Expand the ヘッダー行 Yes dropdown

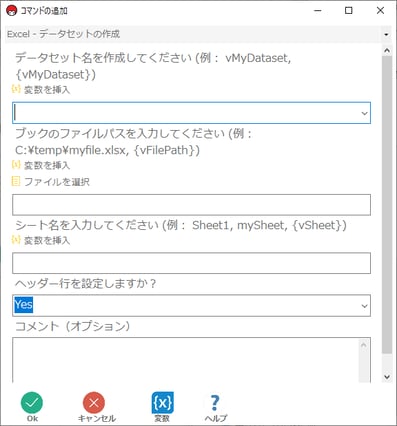pyautogui.click(x=364, y=306)
